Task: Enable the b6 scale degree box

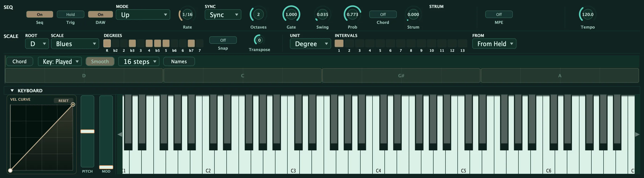Action: point(174,43)
